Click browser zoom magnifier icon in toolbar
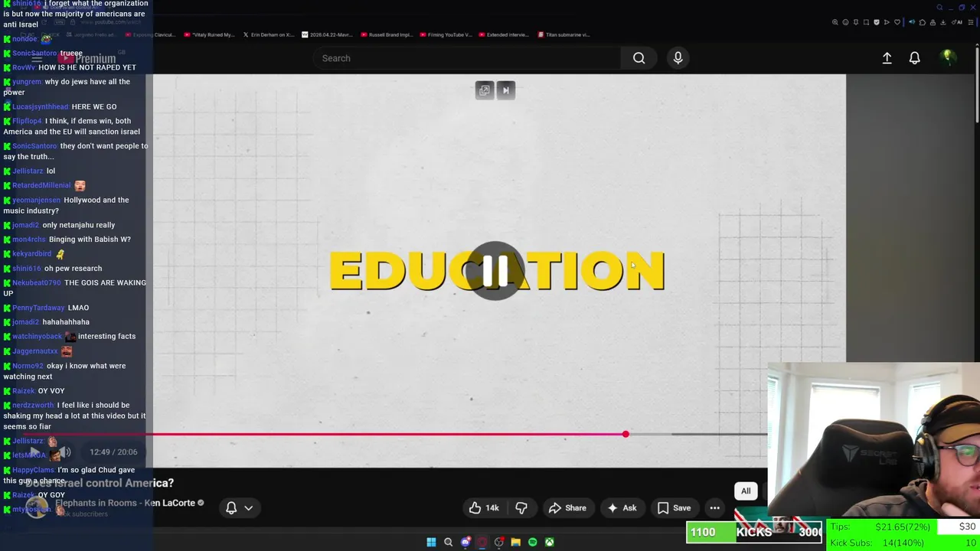980x551 pixels. (x=835, y=22)
